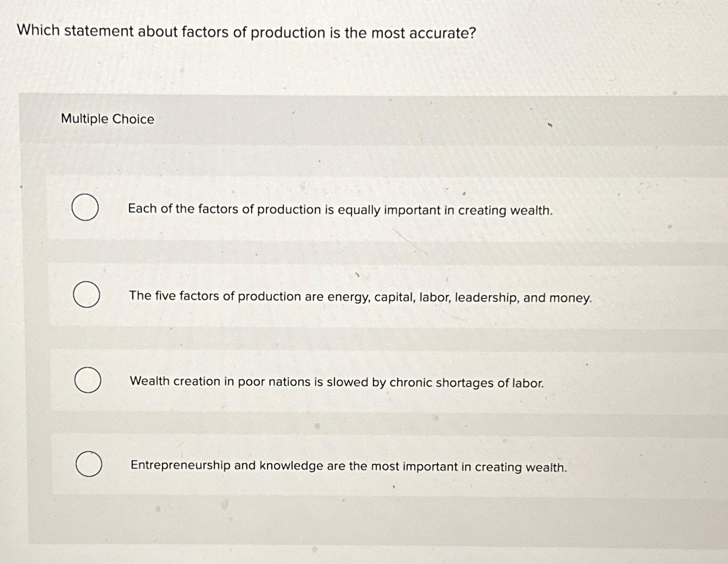The height and width of the screenshot is (564, 728).
Task: Click the answer listing energy, capital, labor, leadership, money
Action: [359, 297]
